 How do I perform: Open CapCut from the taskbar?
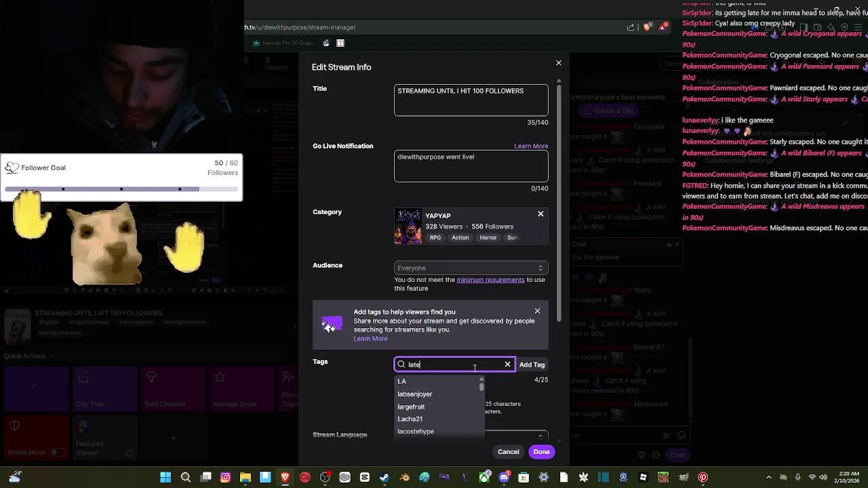[x=365, y=477]
